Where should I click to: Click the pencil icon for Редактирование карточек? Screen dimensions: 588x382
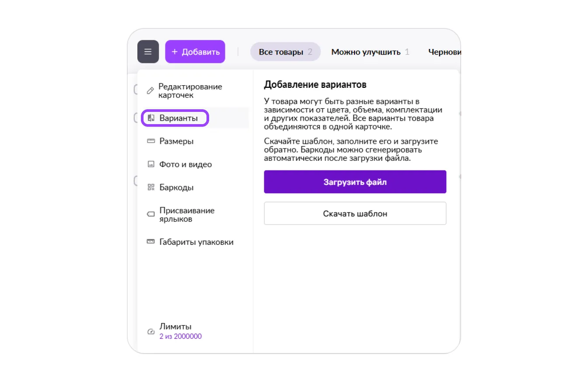150,91
